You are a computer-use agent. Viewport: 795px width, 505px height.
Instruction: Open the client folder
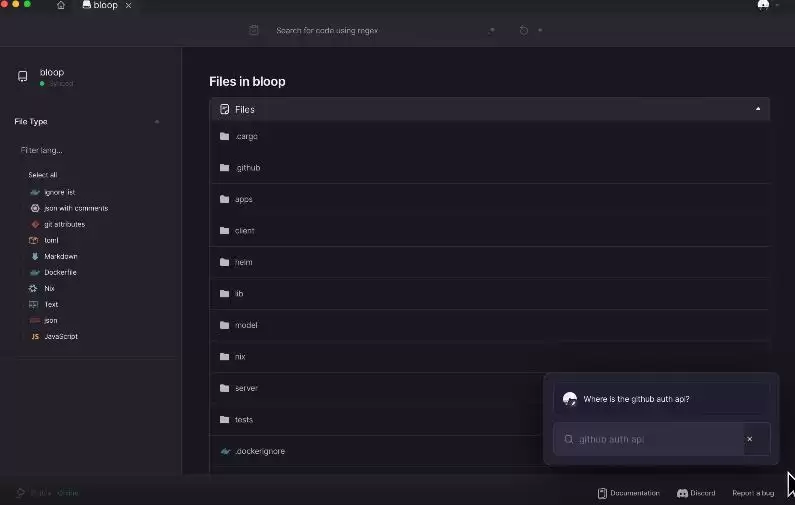tap(244, 231)
